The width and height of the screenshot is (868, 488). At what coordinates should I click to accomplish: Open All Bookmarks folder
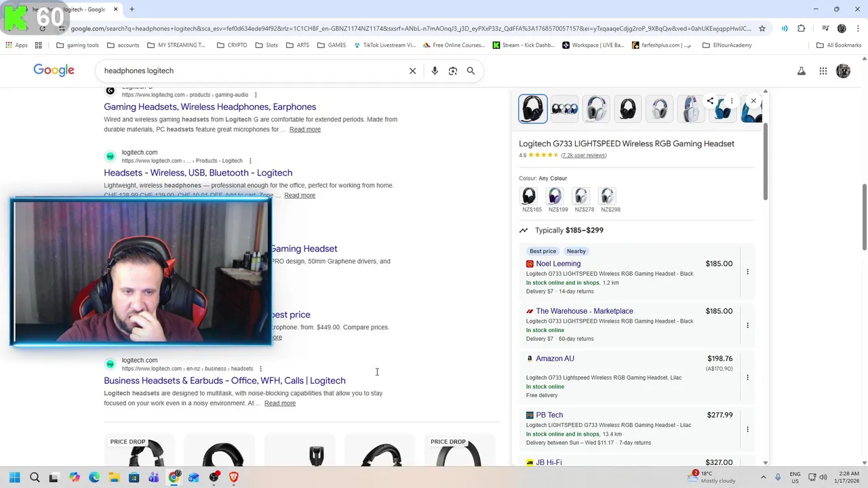click(839, 45)
